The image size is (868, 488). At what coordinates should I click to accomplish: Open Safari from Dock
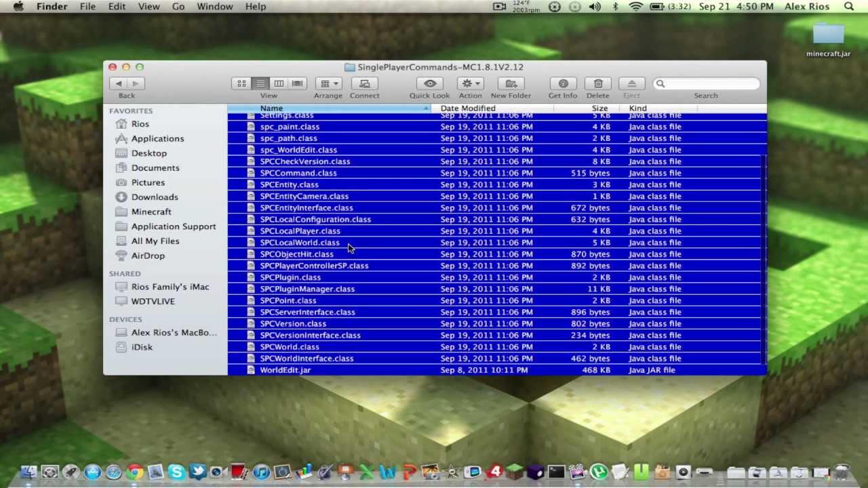tap(113, 472)
